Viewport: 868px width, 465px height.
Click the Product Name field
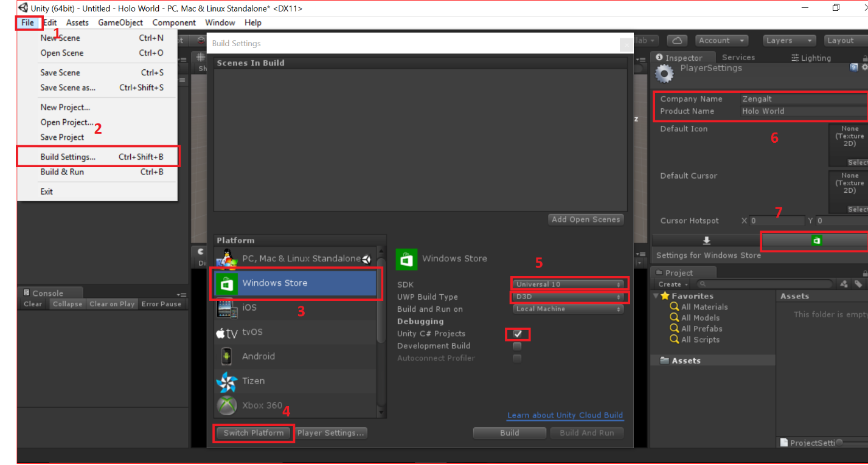(804, 111)
